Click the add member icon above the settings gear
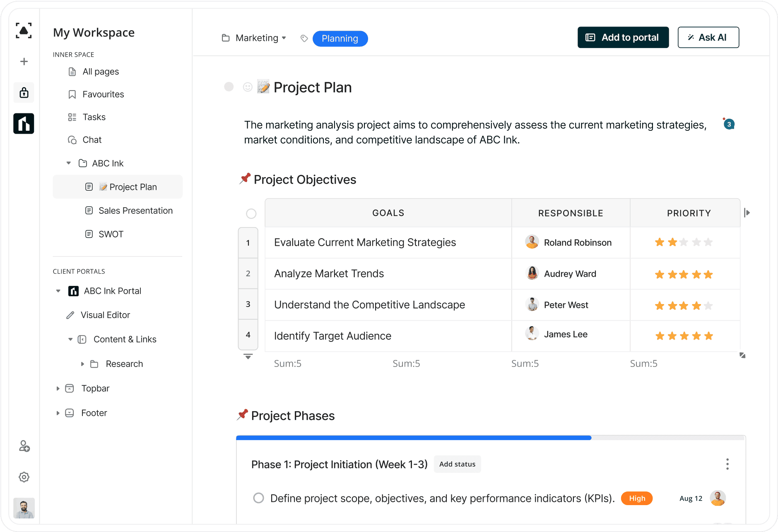The height and width of the screenshot is (532, 778). coord(24,446)
